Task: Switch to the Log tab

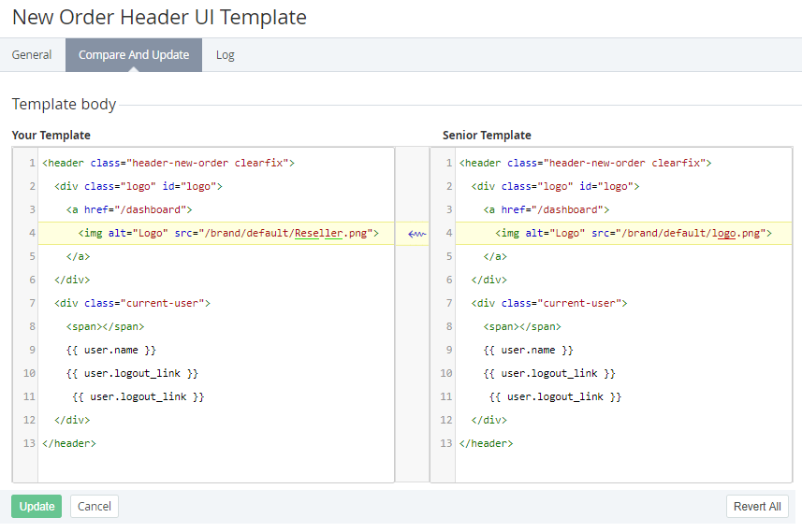Action: click(225, 55)
